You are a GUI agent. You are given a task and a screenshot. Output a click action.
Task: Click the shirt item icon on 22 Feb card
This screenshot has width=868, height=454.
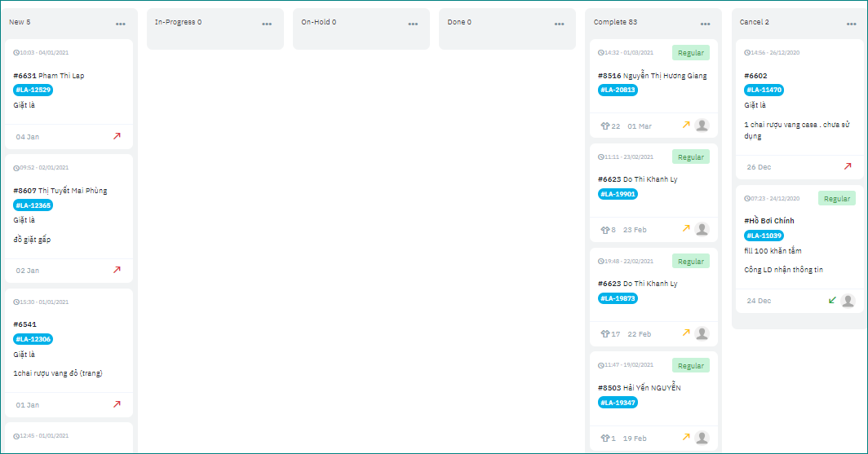pos(605,334)
